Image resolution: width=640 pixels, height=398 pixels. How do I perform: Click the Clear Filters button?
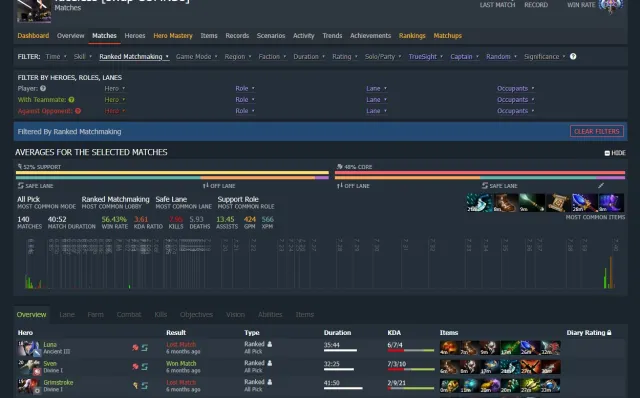coord(597,131)
